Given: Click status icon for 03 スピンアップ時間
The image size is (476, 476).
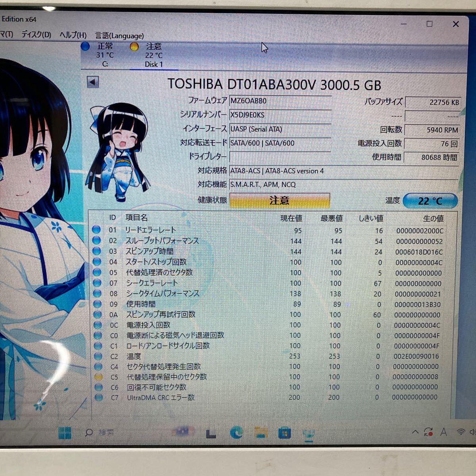Looking at the screenshot, I should [96, 251].
